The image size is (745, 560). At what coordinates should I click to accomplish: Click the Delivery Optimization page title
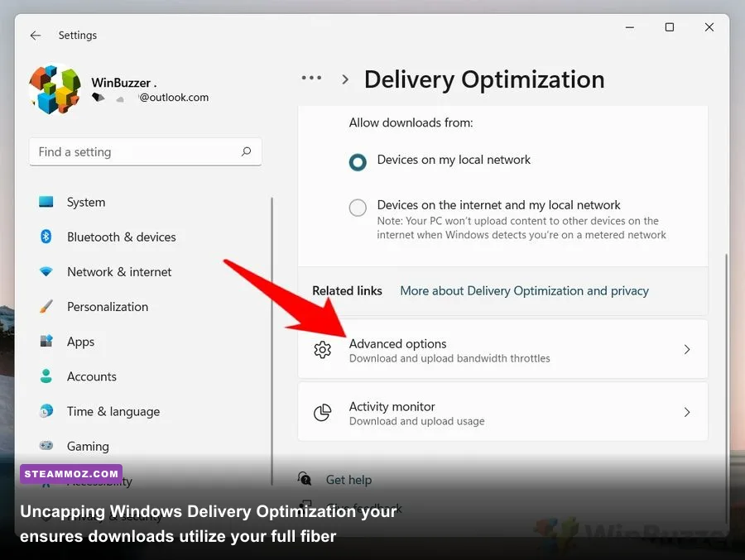tap(484, 79)
